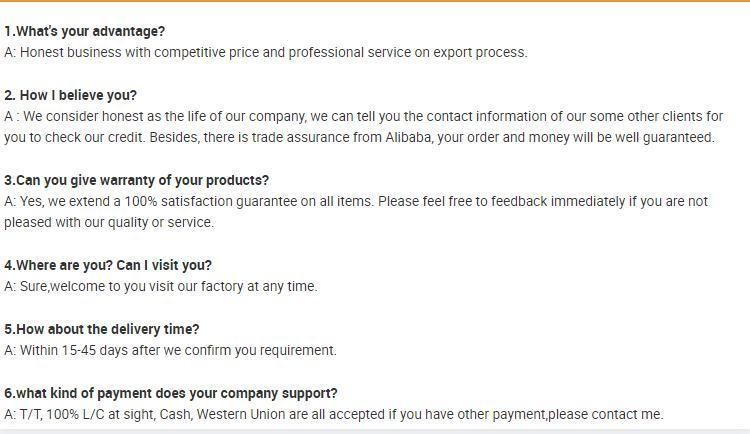This screenshot has width=750, height=434.
Task: Click the word "Alibaba" in trade assurance line
Action: tap(408, 137)
